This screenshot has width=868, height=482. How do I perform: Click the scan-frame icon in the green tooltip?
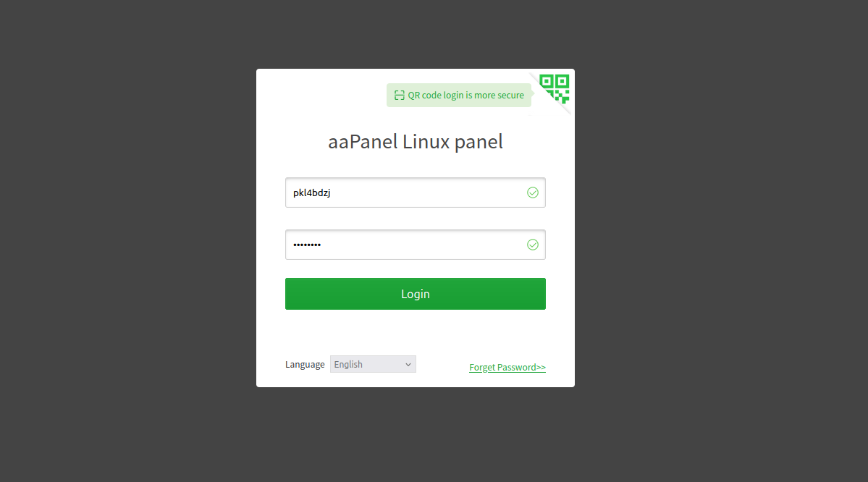[399, 96]
